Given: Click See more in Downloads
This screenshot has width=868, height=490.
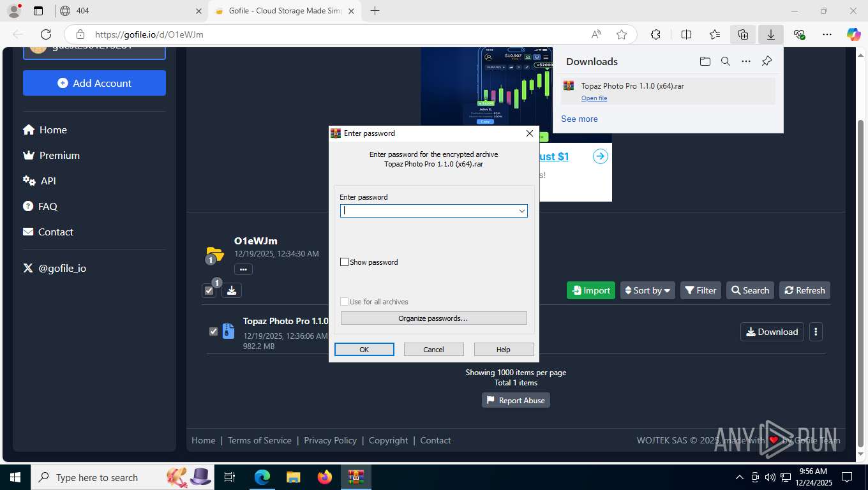Looking at the screenshot, I should (x=580, y=119).
